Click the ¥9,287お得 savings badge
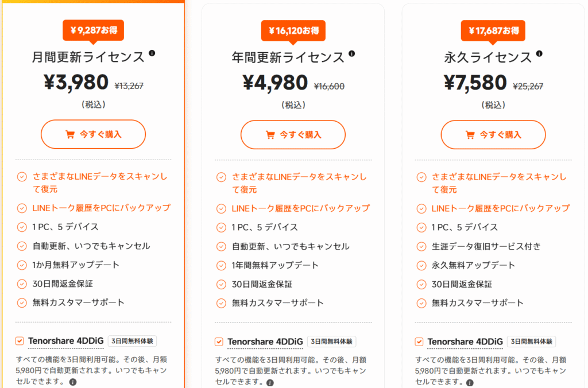Screen dimensions: 588x388 pos(93,29)
